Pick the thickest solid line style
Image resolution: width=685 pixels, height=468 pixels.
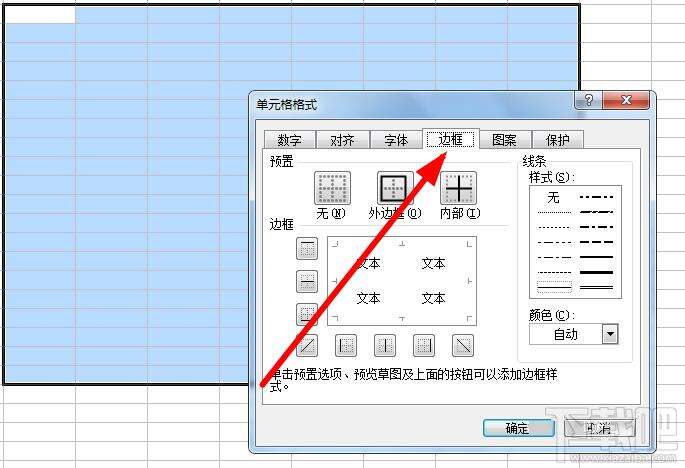pos(596,272)
